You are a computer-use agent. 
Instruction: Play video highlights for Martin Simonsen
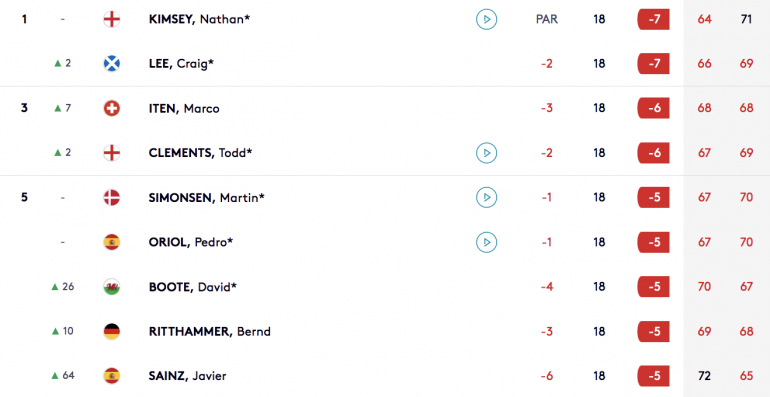pos(486,198)
